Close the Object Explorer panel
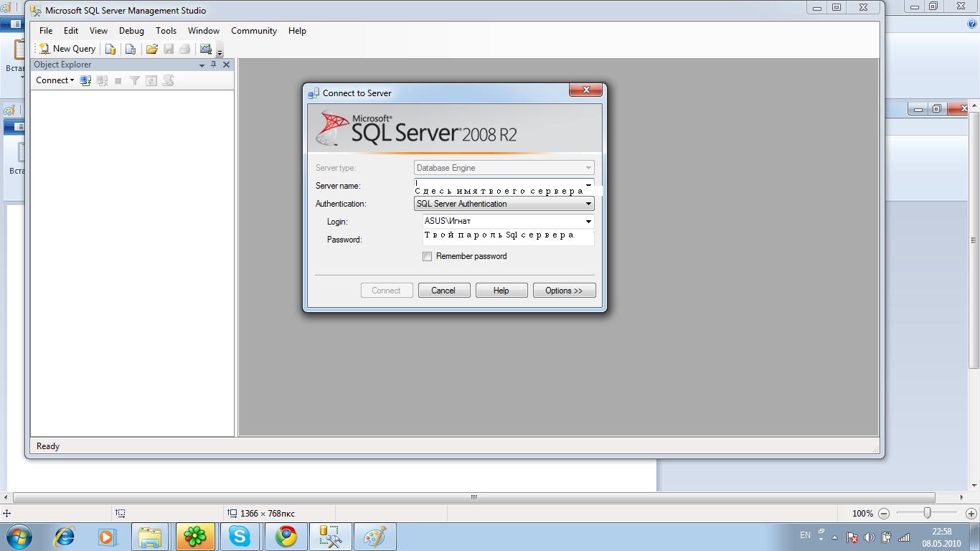This screenshot has width=980, height=551. (x=226, y=65)
